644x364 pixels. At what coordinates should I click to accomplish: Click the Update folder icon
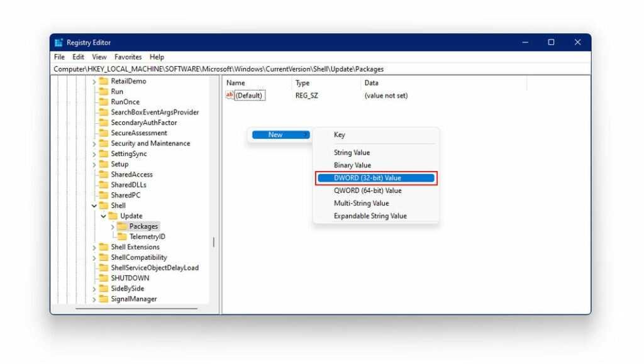point(113,216)
